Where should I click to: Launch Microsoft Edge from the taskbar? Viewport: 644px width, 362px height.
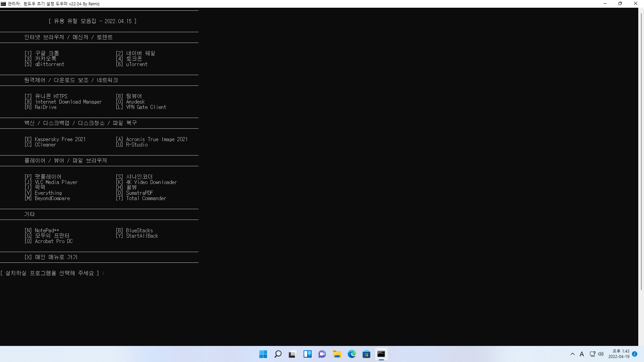(x=352, y=354)
